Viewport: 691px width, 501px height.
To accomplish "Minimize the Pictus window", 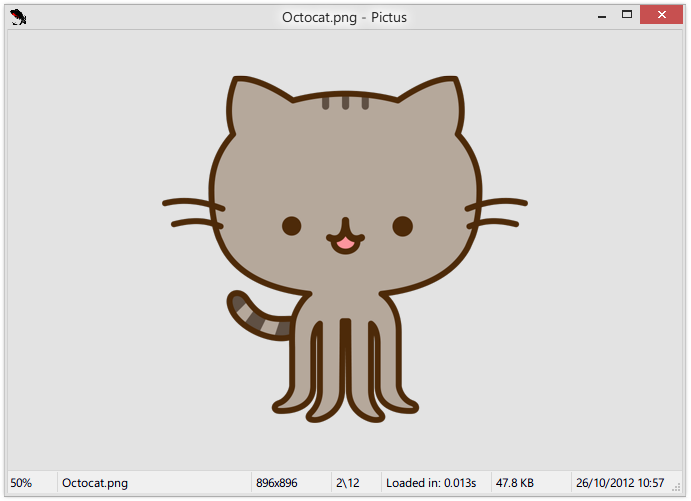I will pos(602,15).
